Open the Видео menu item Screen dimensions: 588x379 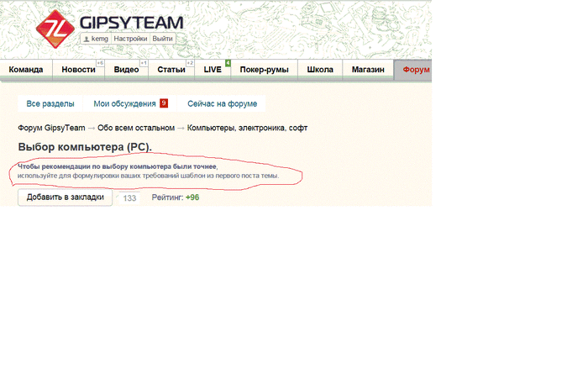pyautogui.click(x=126, y=70)
